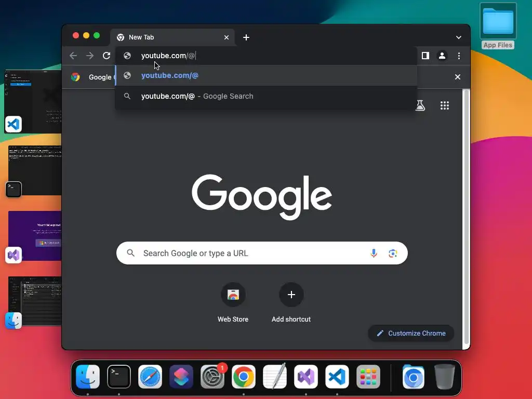Open the Google apps grid
532x399 pixels.
pyautogui.click(x=445, y=105)
